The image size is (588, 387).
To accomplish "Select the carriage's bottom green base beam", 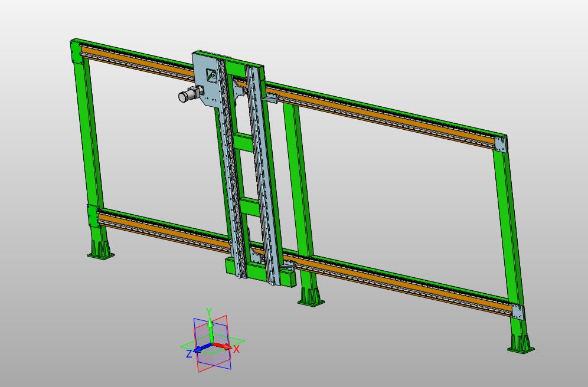I will (259, 273).
